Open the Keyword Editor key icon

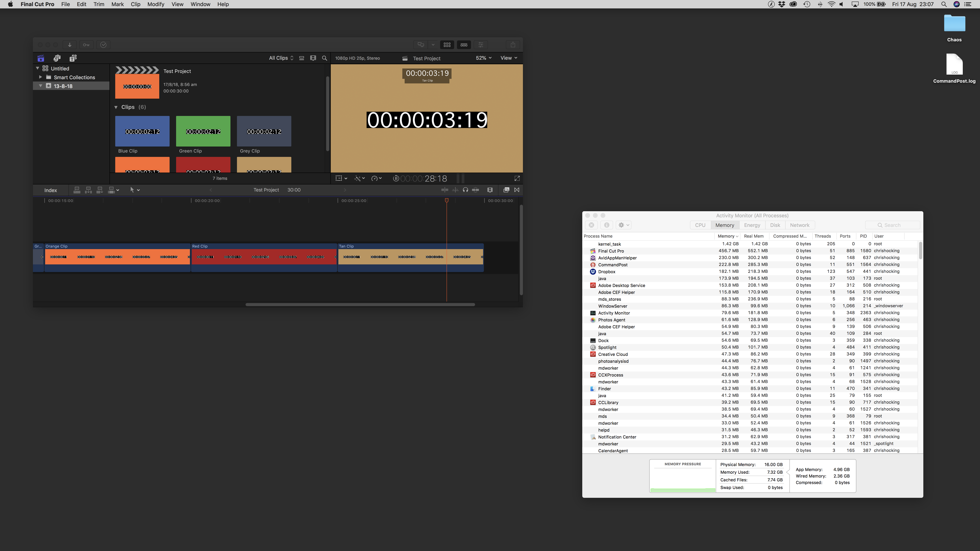86,45
